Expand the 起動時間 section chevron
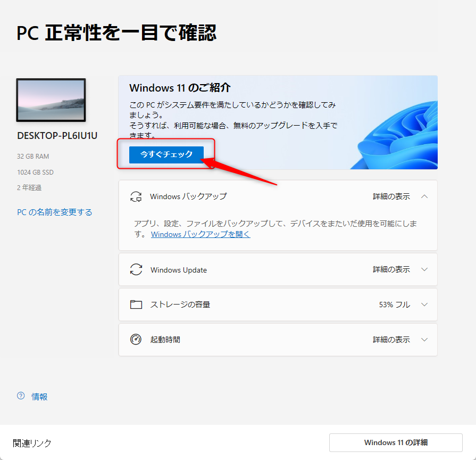Screen dimensions: 476x460 [x=424, y=339]
